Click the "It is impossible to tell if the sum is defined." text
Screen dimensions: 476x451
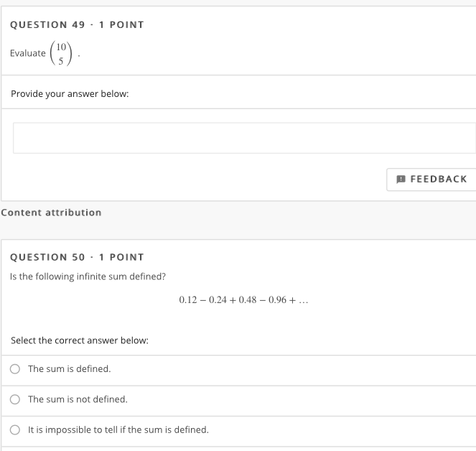118,429
